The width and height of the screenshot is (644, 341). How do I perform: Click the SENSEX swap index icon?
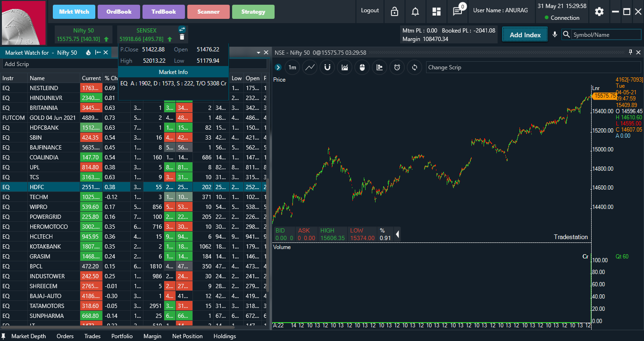(x=182, y=29)
